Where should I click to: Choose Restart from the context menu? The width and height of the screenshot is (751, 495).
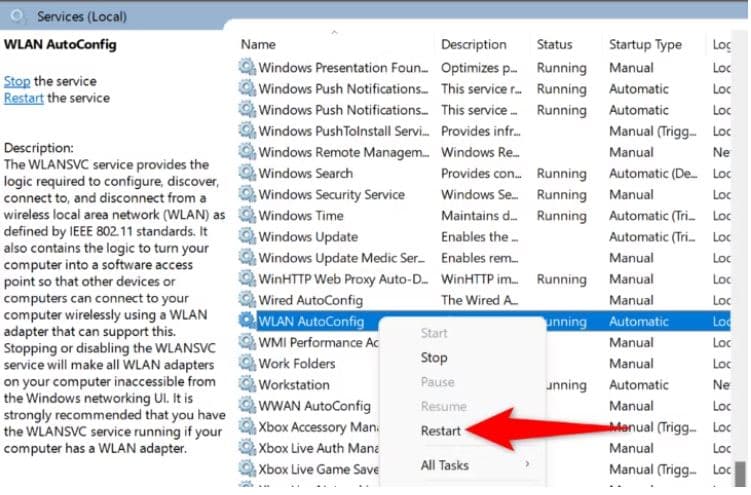click(441, 431)
